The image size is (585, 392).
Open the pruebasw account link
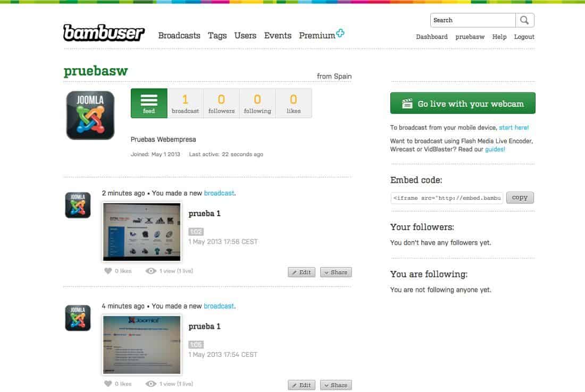click(x=470, y=37)
